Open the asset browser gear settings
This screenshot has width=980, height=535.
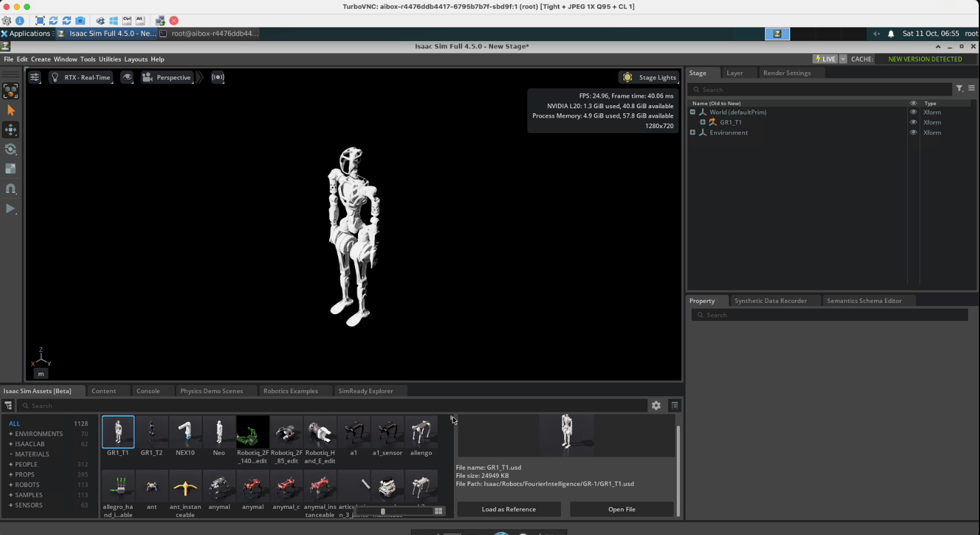(656, 406)
